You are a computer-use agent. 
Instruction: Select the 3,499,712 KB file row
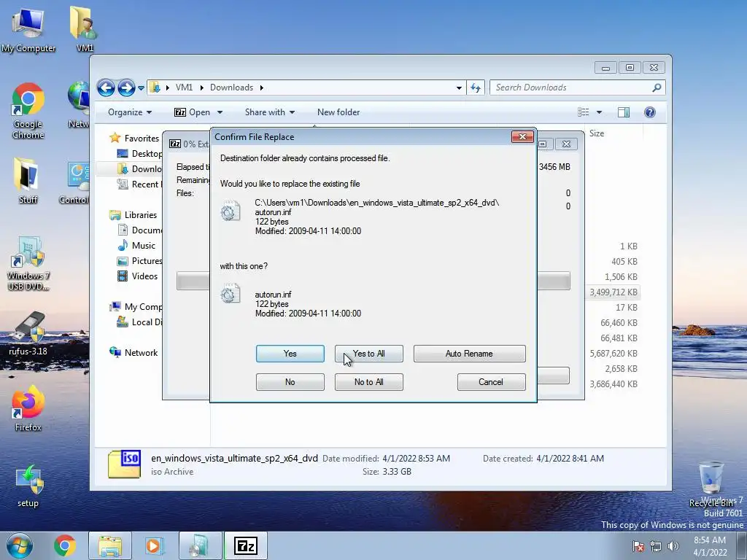(x=613, y=292)
